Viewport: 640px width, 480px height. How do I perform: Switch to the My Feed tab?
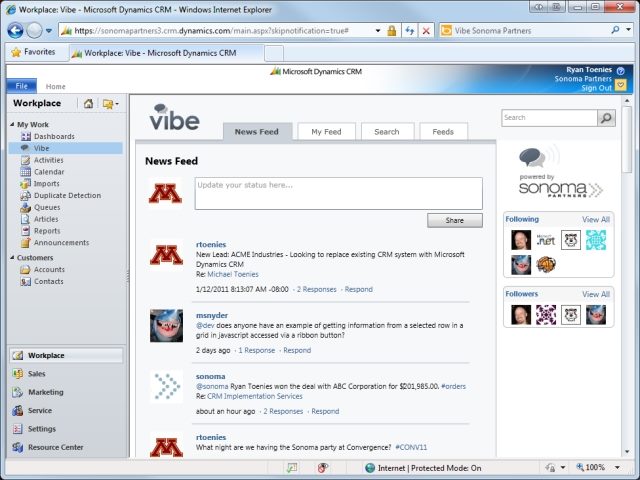click(x=326, y=132)
